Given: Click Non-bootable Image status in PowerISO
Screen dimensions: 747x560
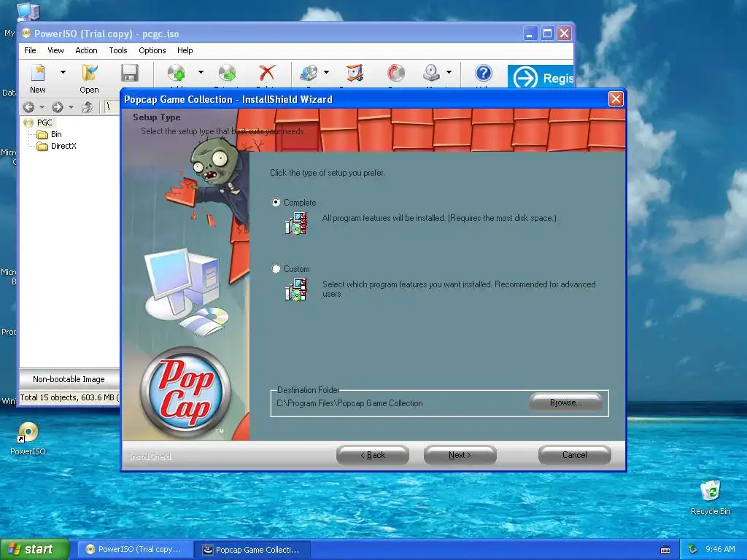Looking at the screenshot, I should pos(69,379).
